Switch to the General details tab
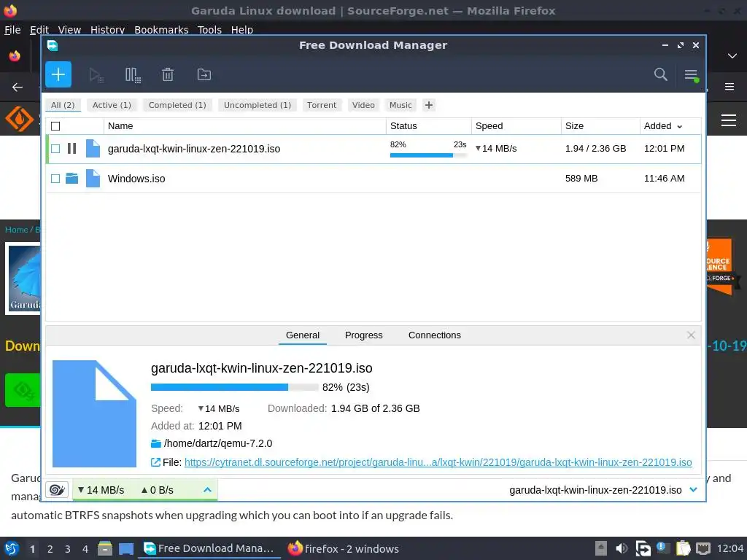Screen dimensions: 747x560 [303, 335]
